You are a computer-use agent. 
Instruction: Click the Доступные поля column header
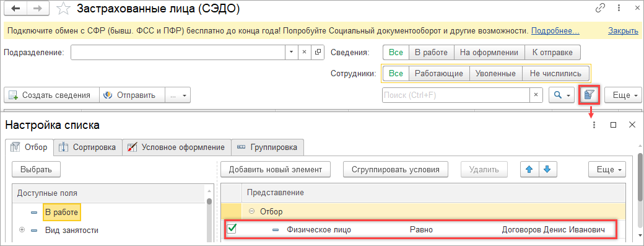[108, 193]
